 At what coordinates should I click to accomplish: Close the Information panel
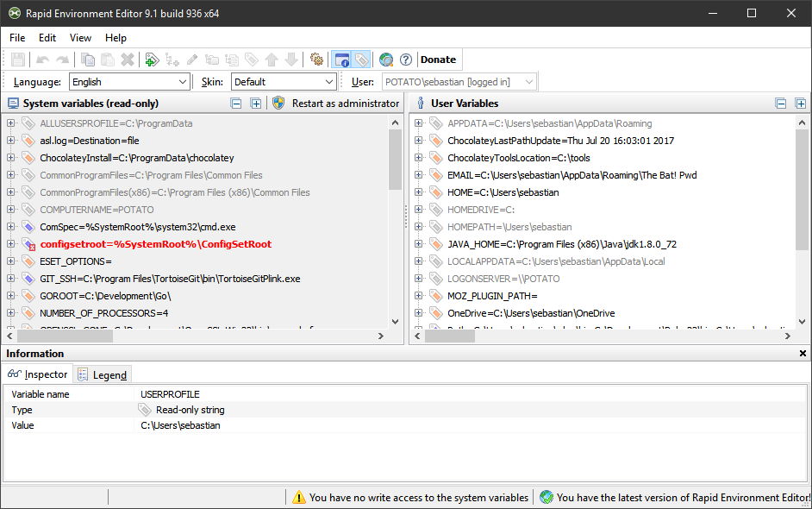[803, 354]
